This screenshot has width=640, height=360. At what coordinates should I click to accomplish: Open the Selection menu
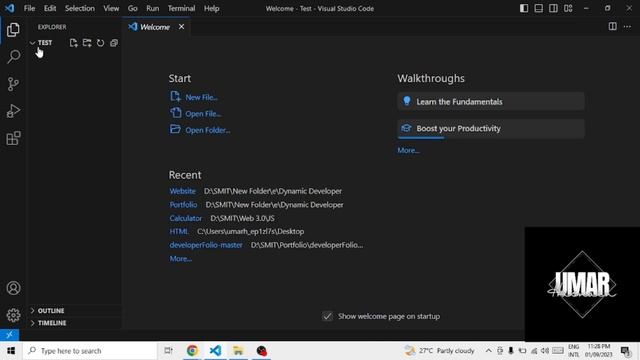[80, 8]
